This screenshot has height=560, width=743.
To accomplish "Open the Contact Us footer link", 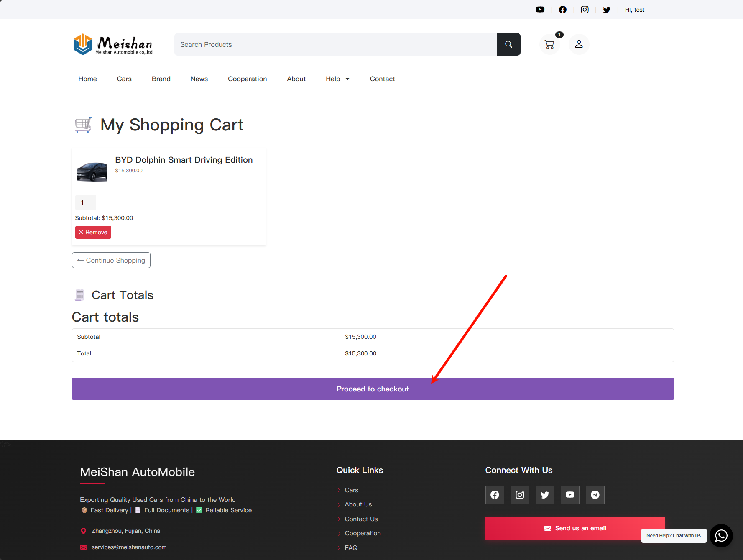I will coord(361,519).
